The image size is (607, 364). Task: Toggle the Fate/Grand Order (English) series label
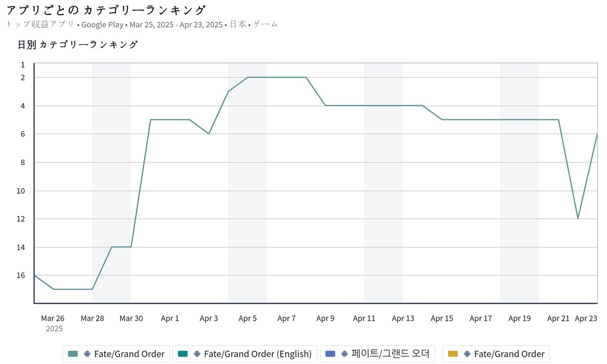tap(258, 354)
